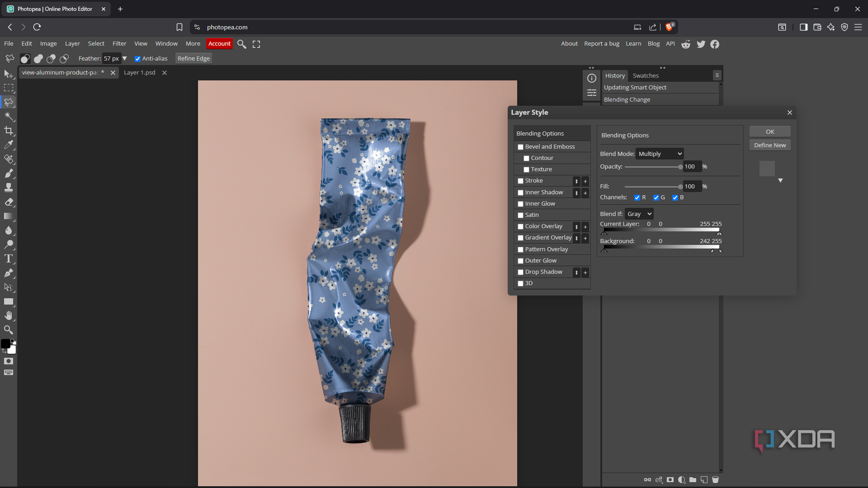Open the New Layer icon in Layers panel
Screen dimensions: 868x488
point(704,480)
